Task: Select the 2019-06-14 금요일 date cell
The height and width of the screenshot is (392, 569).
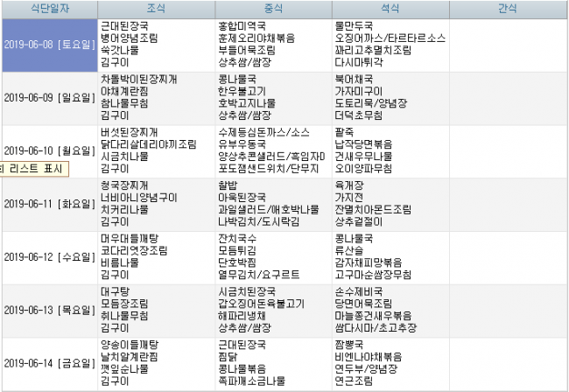Action: click(x=48, y=362)
